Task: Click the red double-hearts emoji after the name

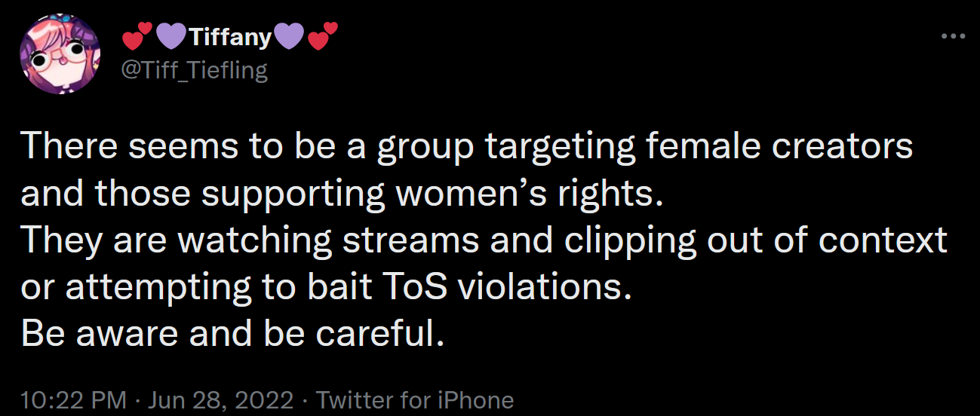Action: (324, 36)
